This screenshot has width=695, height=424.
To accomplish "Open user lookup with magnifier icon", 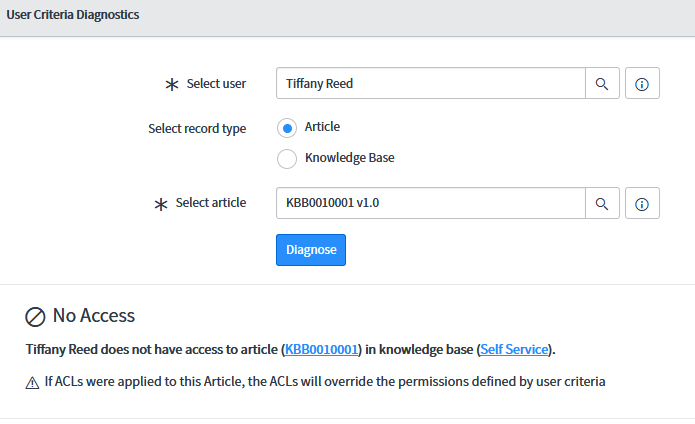I will [x=602, y=83].
